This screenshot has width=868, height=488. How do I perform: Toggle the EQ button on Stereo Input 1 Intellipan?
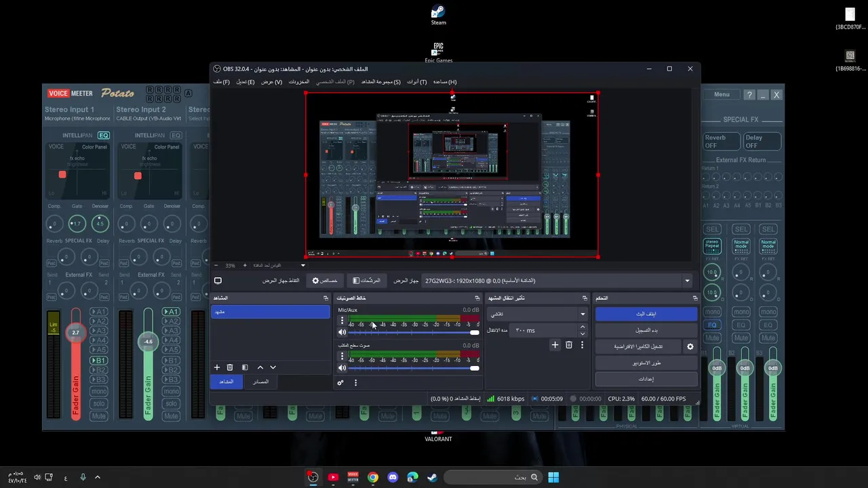[104, 136]
